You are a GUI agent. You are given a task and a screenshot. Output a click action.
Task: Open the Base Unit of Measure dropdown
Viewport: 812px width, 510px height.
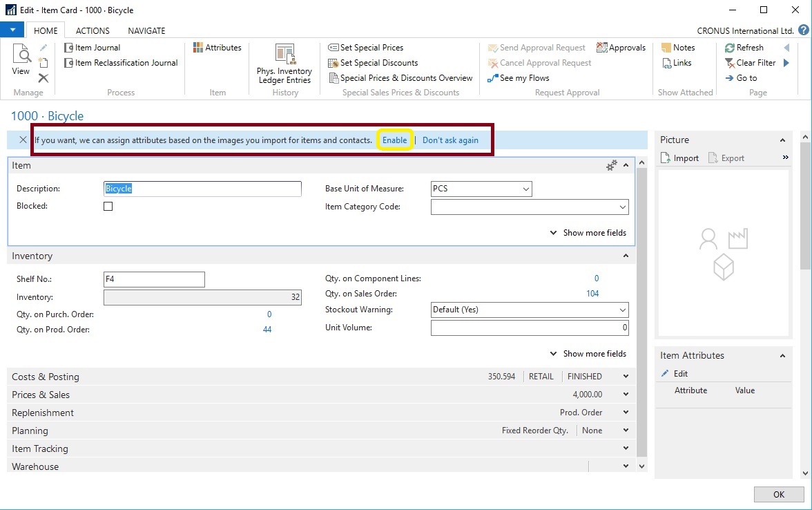[x=525, y=189]
